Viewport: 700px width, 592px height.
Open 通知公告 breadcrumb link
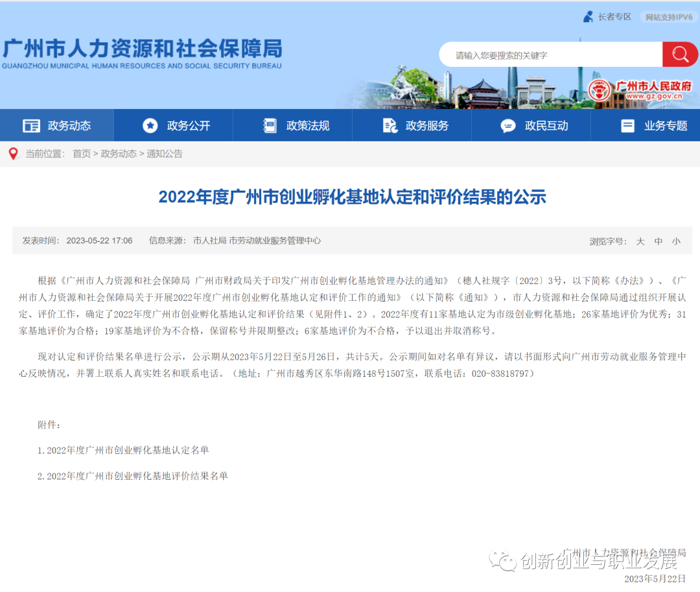tap(165, 154)
